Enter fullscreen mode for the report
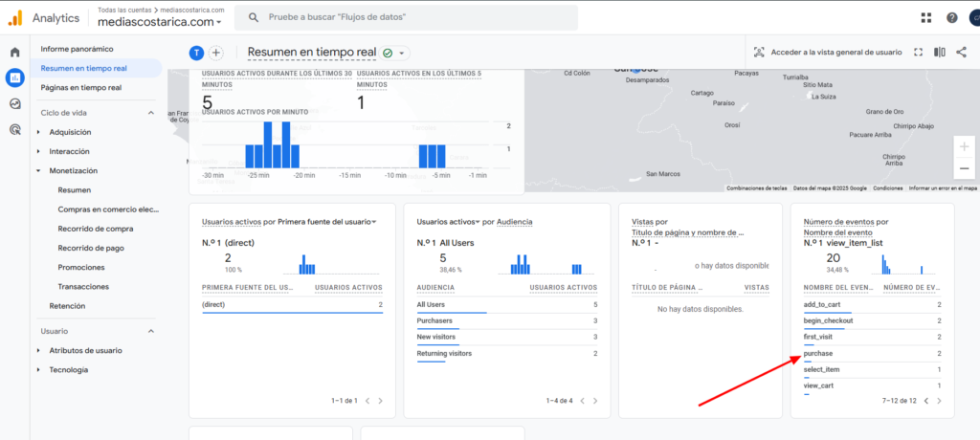 [x=918, y=53]
